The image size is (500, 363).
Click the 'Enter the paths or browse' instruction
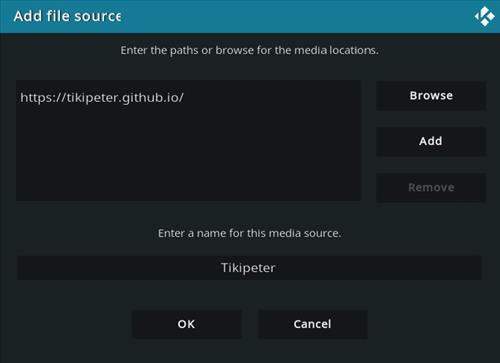[x=249, y=50]
